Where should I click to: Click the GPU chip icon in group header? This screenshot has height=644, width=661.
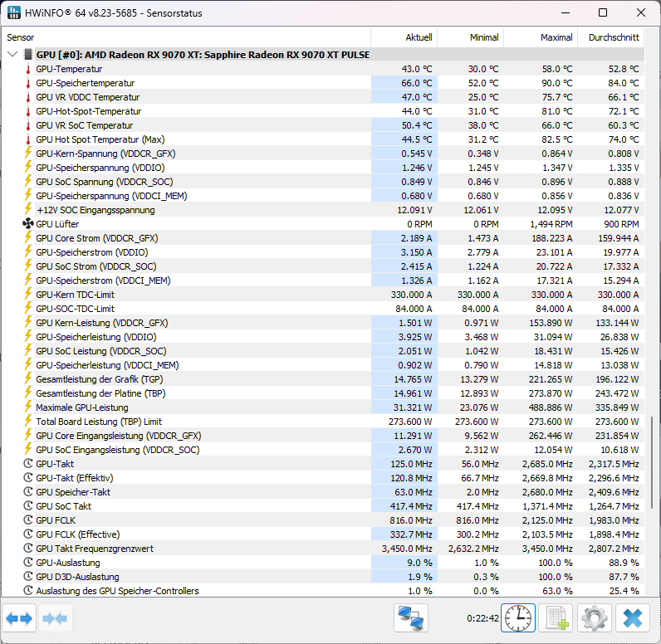[28, 54]
